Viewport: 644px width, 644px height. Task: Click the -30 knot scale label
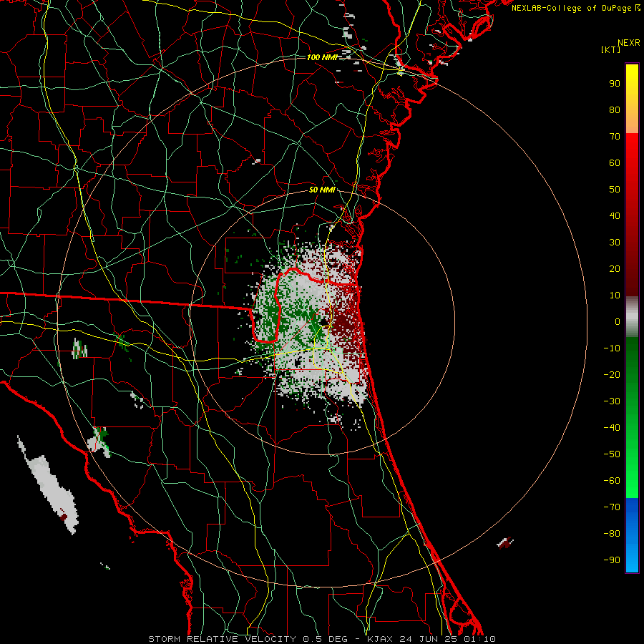point(612,401)
